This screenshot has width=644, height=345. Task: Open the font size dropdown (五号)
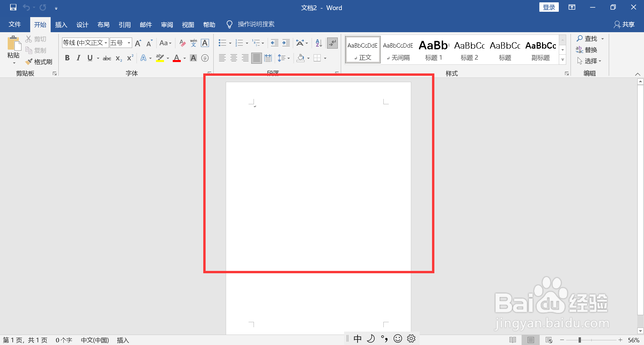pos(129,43)
